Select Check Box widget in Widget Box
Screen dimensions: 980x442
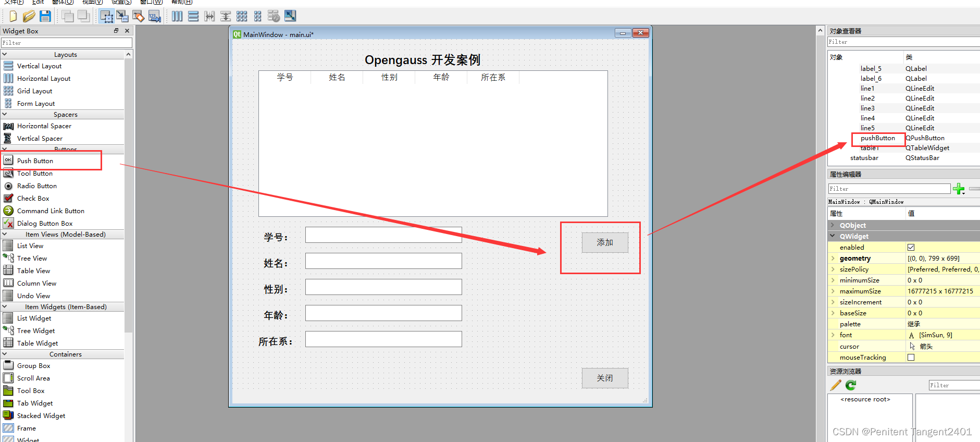pos(33,198)
